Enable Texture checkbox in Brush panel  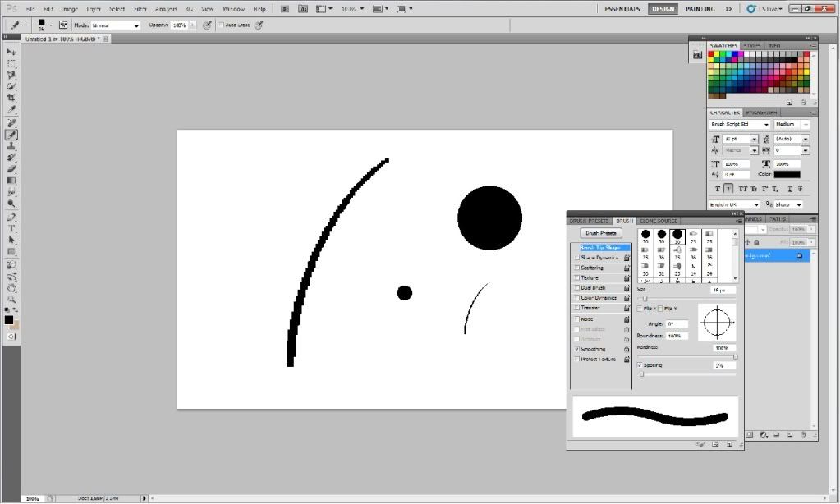577,278
